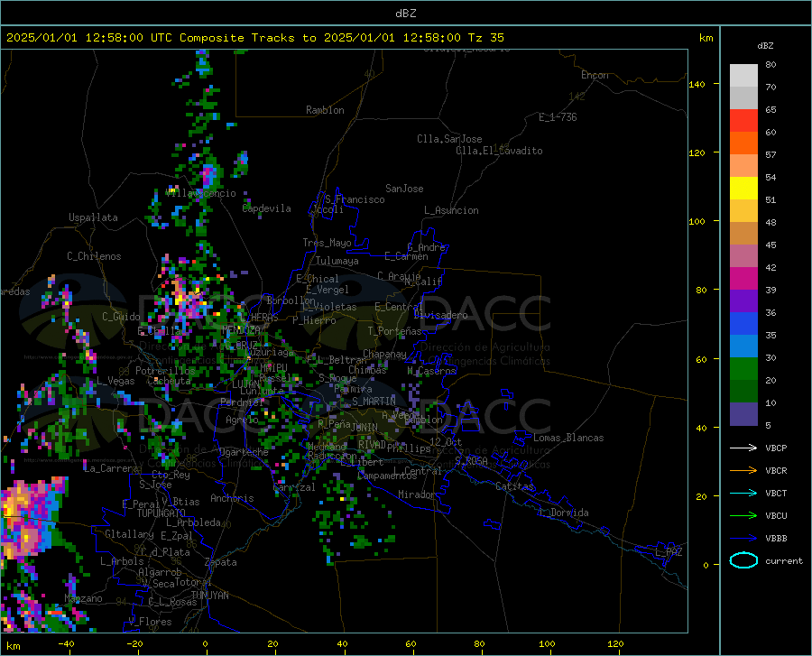Screen dimensions: 812x656
Task: Select the gray 65–70 dBZ swatch
Action: click(x=743, y=97)
